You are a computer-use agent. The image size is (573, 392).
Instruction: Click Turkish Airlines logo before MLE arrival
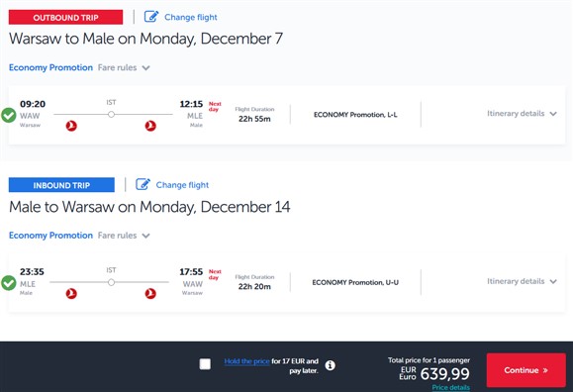[150, 126]
